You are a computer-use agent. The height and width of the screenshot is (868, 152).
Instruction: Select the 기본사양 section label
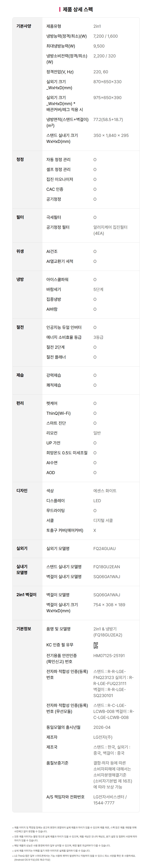click(x=24, y=26)
